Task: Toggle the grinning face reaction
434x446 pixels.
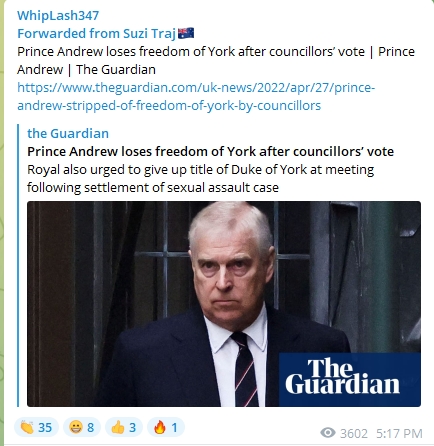Action: [81, 427]
